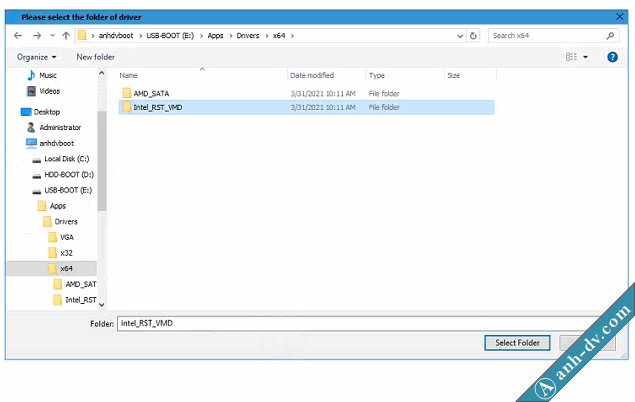Close the driver folder dialog

click(x=620, y=17)
